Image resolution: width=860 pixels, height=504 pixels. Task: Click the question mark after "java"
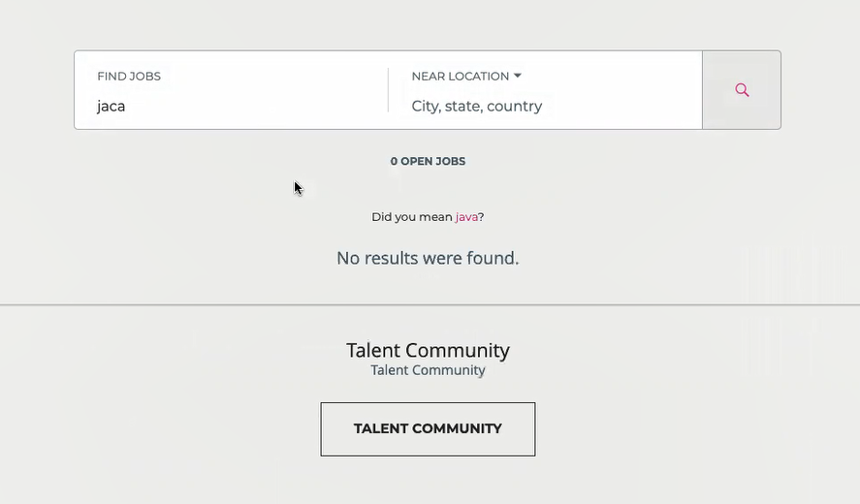[481, 217]
